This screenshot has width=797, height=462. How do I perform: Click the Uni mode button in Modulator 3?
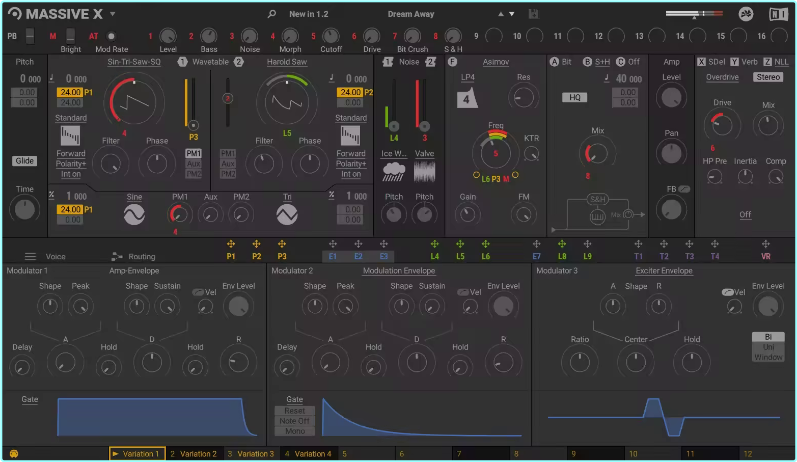pos(768,347)
